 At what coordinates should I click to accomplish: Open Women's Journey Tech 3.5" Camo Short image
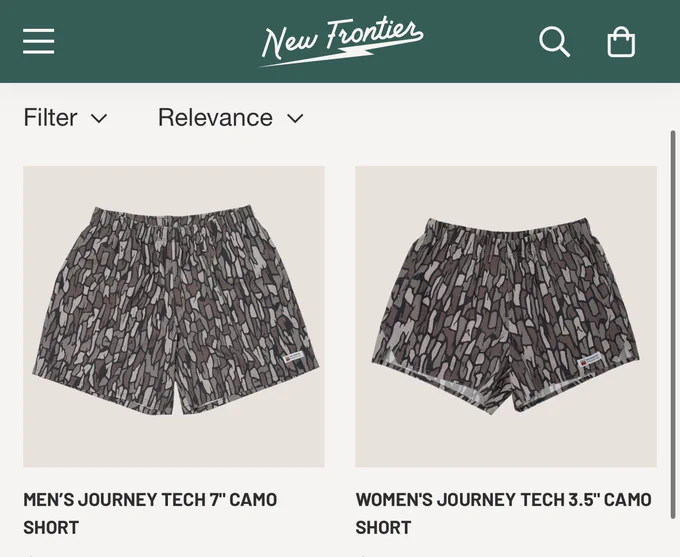[506, 316]
